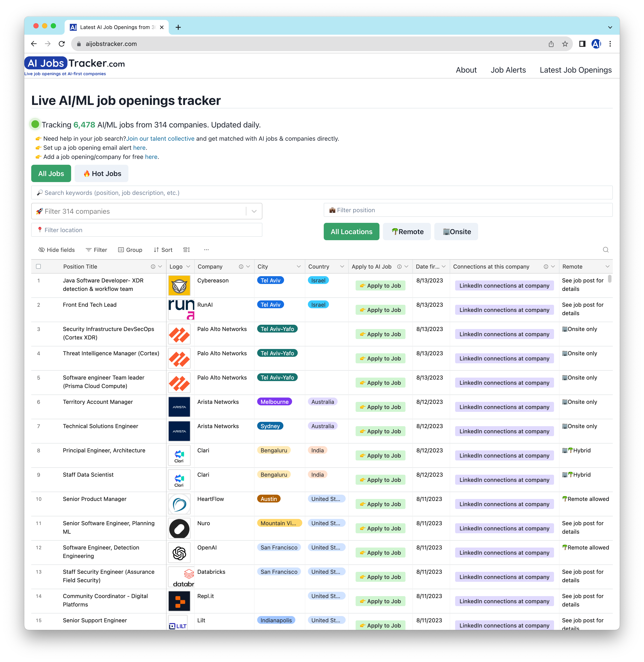Show Apply to AI Job column info icon
This screenshot has height=662, width=644.
(x=399, y=266)
